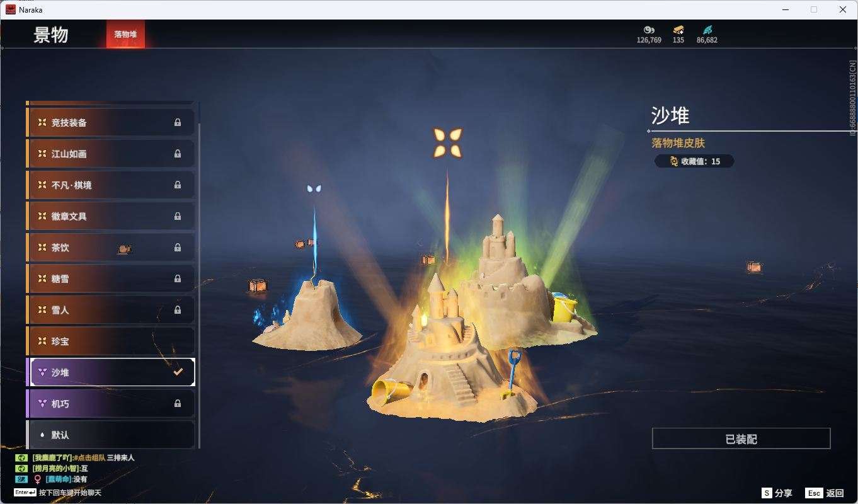Click the 126,769 silver balance
This screenshot has width=858, height=504.
pyautogui.click(x=649, y=40)
